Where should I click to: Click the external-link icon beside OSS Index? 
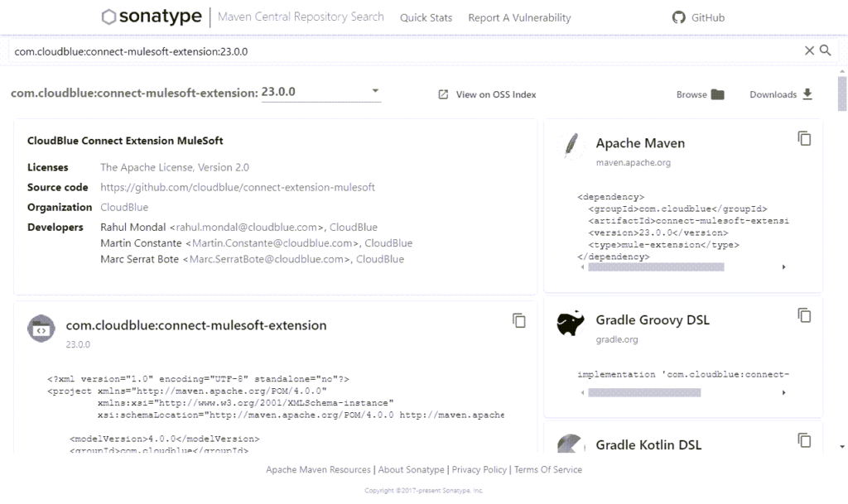[443, 94]
